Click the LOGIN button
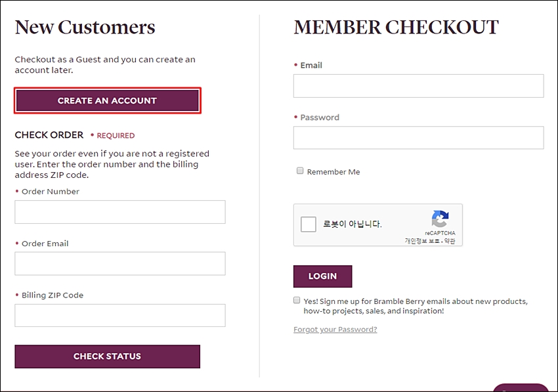This screenshot has height=392, width=558. (323, 276)
